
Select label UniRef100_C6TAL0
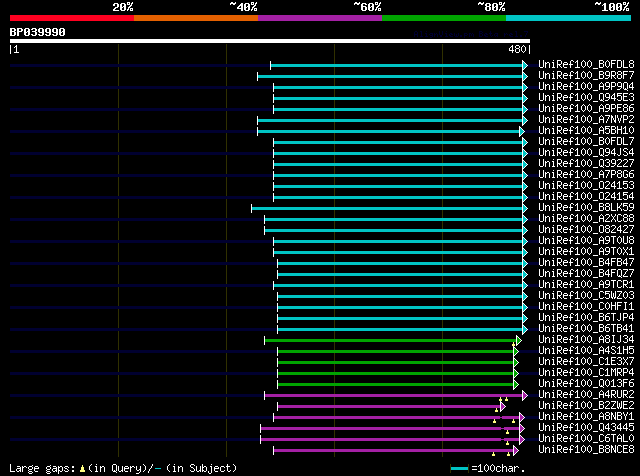(586, 439)
